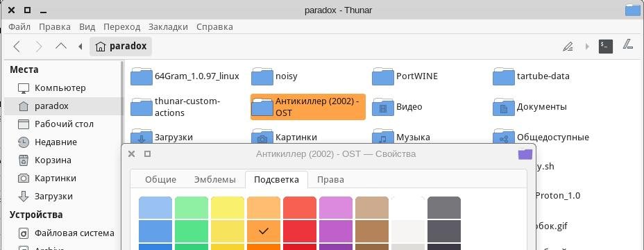Select the Документы folder icon
Screen dimensions: 644x250
coord(504,107)
